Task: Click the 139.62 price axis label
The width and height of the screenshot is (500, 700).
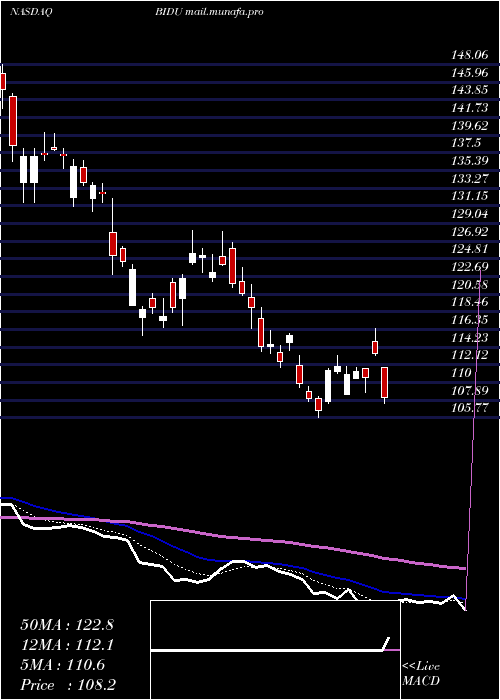Action: 470,126
